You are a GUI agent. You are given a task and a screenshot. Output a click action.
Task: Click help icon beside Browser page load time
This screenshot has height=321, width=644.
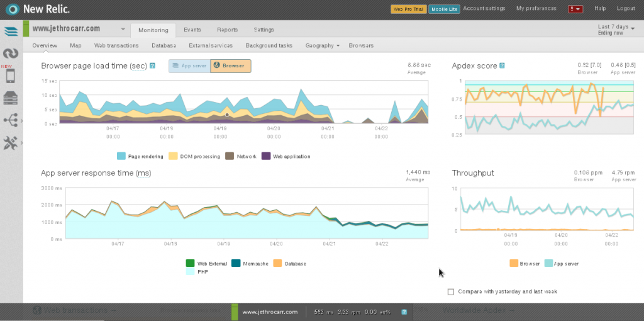pyautogui.click(x=152, y=65)
